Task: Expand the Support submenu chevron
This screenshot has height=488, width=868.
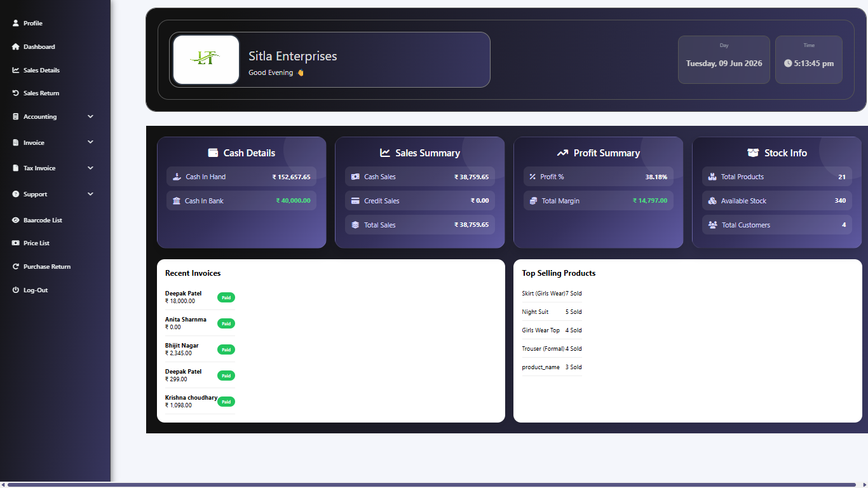Action: coord(90,194)
